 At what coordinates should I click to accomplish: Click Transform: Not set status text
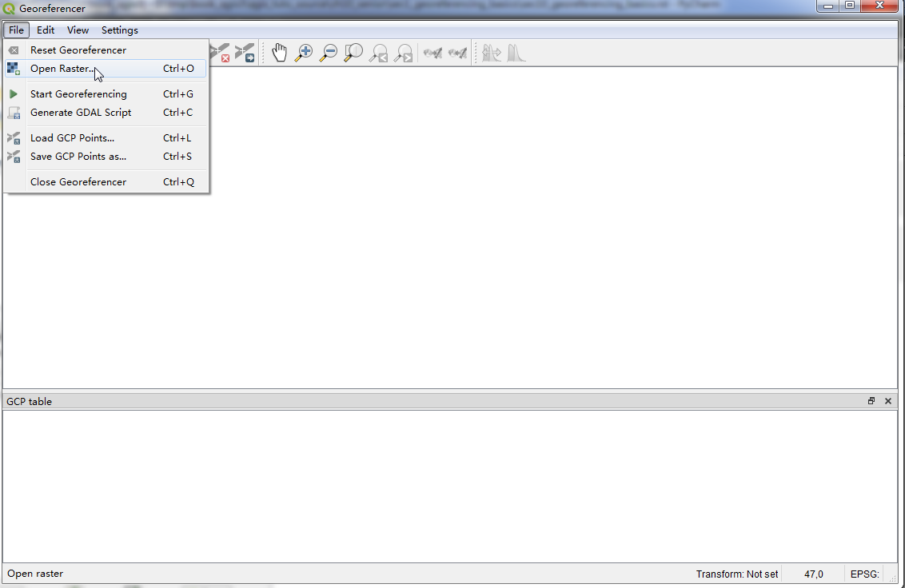(737, 574)
